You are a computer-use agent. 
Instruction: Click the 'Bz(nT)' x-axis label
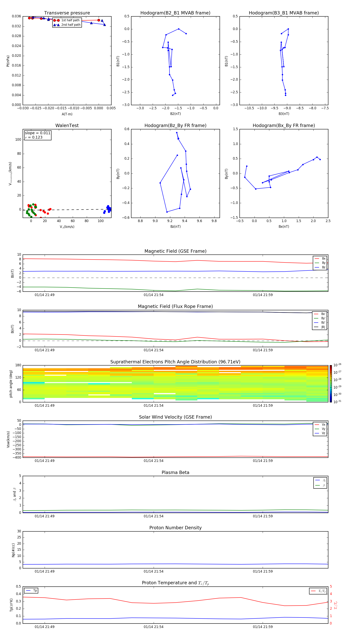[175, 227]
